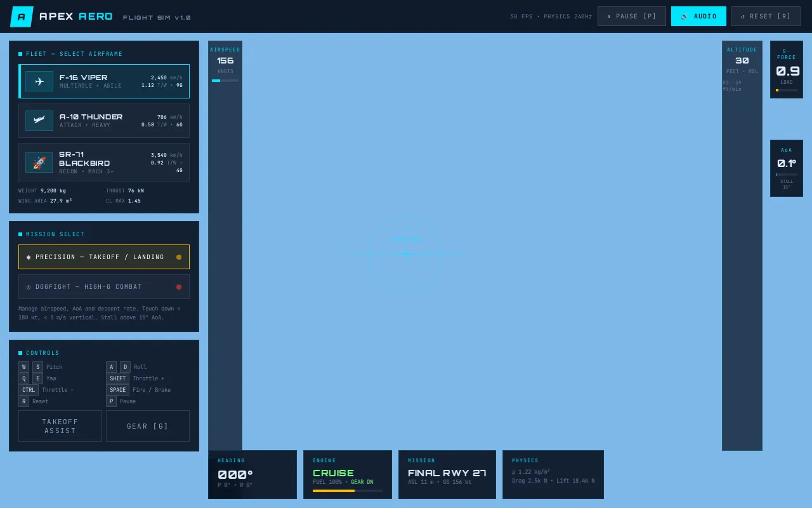Image resolution: width=812 pixels, height=508 pixels.
Task: Click the A-10 top speed 706 km/h
Action: pos(170,117)
